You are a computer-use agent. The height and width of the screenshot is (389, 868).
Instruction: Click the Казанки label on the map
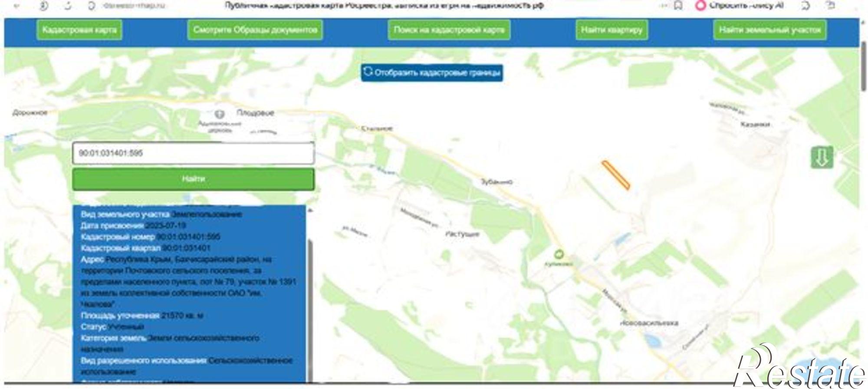[x=755, y=125]
